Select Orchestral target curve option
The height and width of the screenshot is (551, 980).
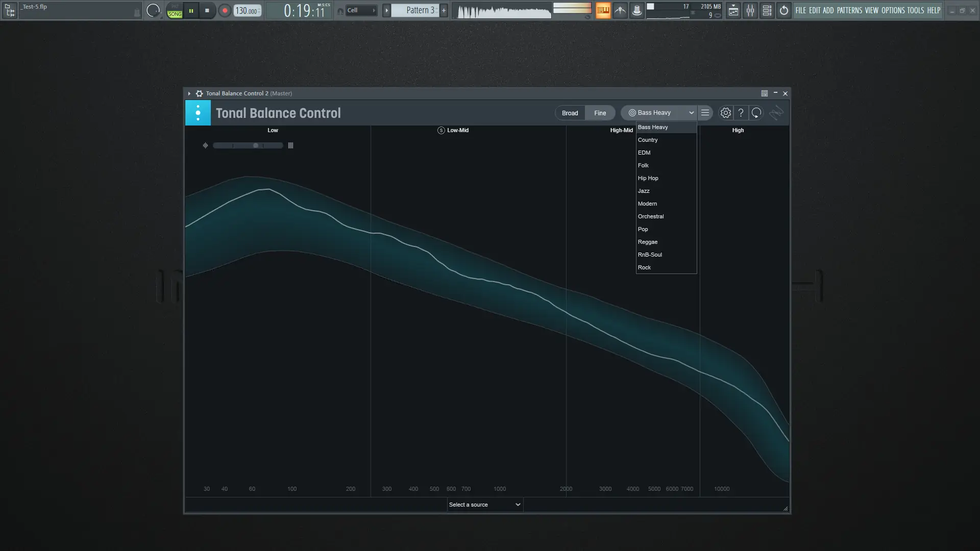tap(650, 216)
